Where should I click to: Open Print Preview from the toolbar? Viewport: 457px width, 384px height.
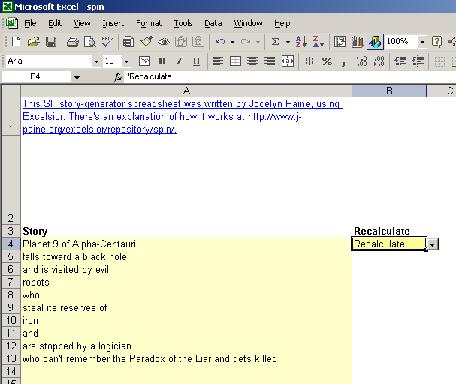(90, 42)
